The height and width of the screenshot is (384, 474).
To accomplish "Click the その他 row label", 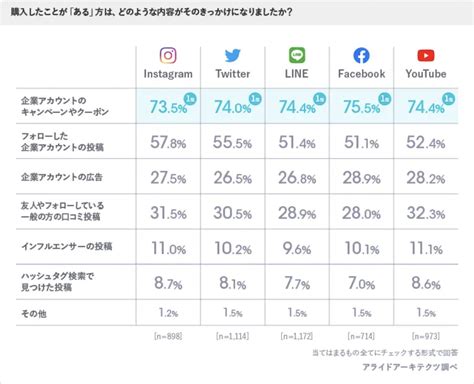I will (34, 313).
